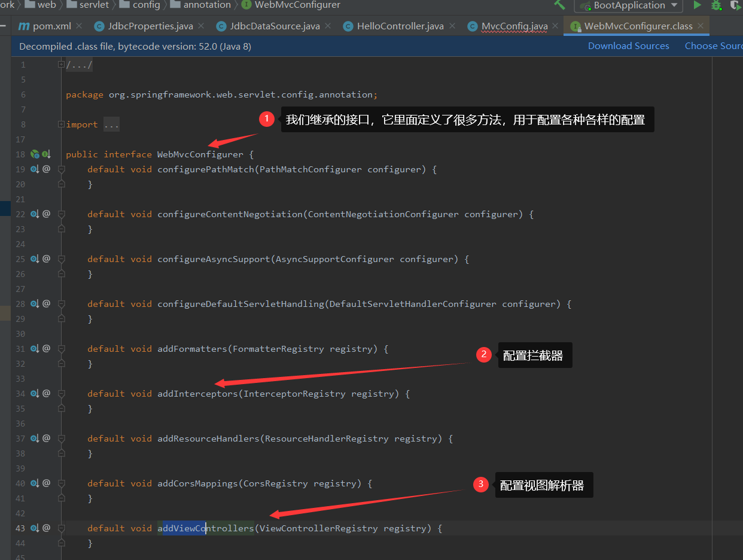This screenshot has height=560, width=743.
Task: Collapse the configureContentNegotiation method fold on line 22
Action: [61, 215]
